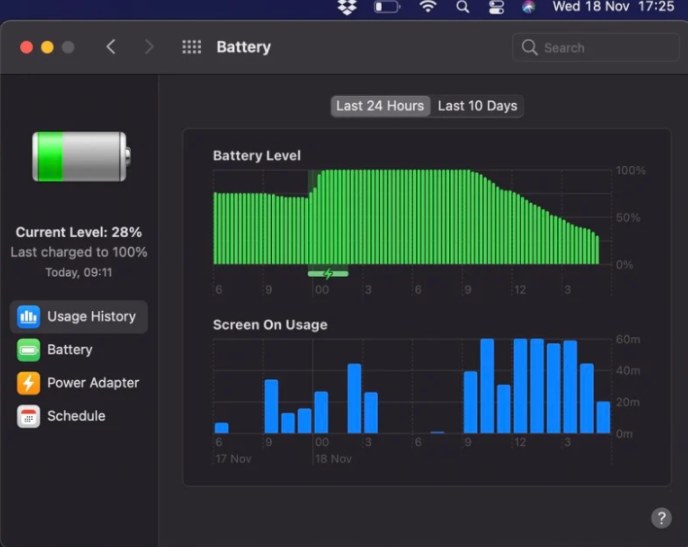
Task: Click the Dropbox menu bar icon
Action: (347, 7)
